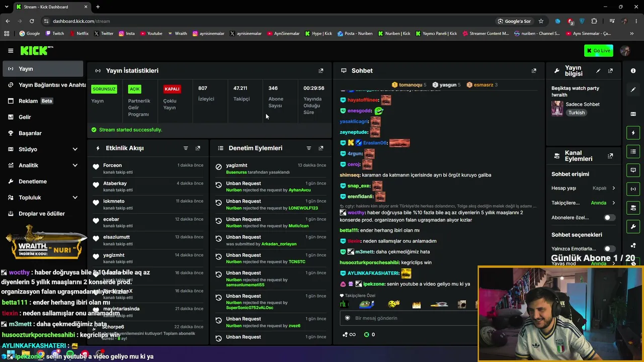Open the Netflix bookmark

tap(78, 34)
